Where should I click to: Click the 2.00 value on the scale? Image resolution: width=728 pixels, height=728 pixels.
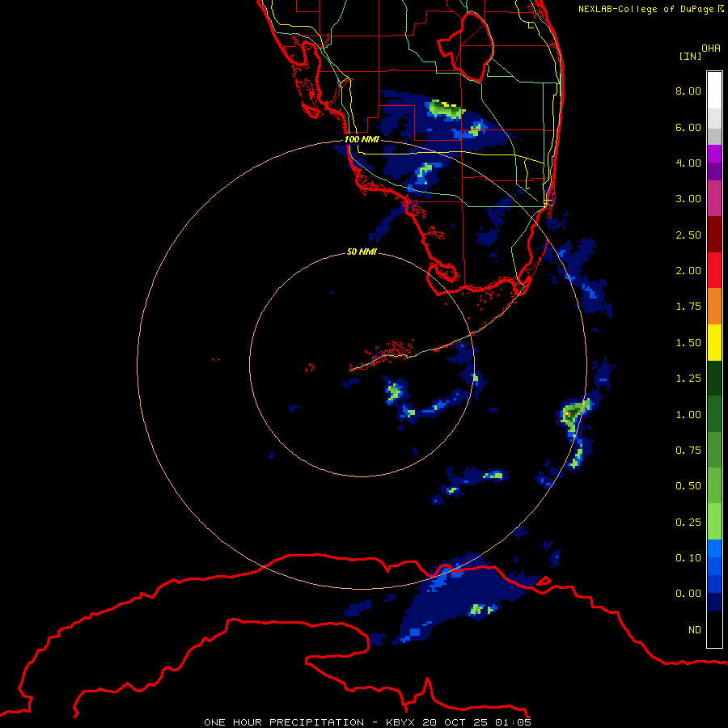[688, 271]
